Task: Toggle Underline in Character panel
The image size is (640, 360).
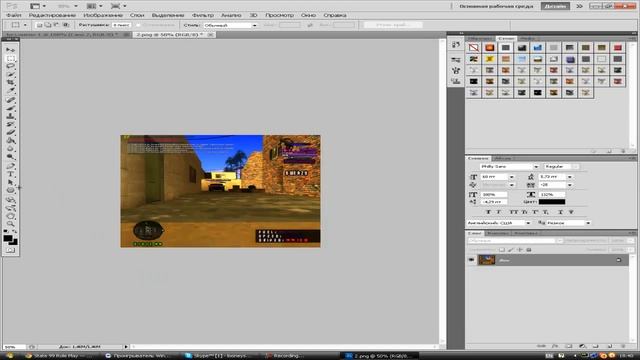Action: (560, 212)
